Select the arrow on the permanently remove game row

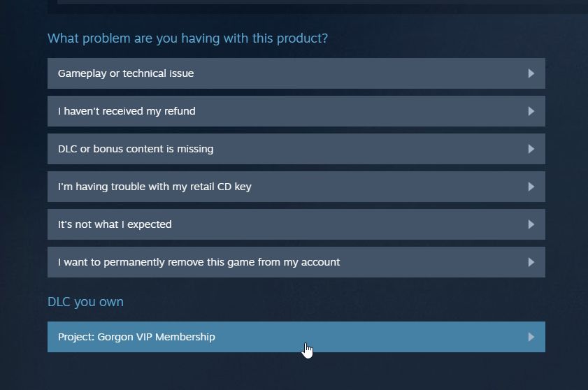pos(531,262)
